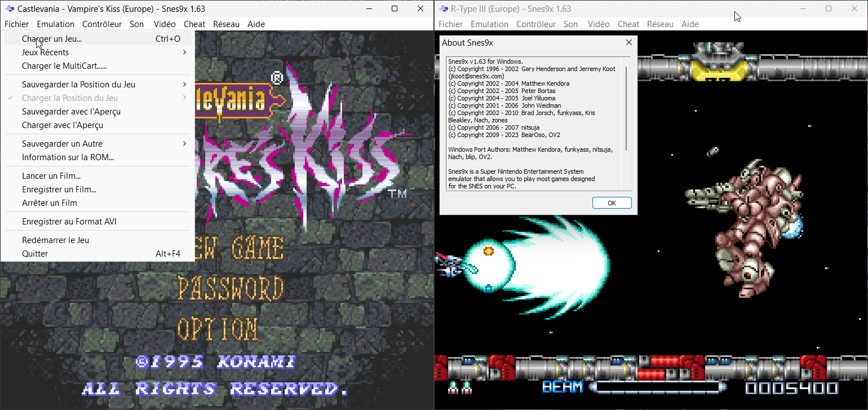Open Fichier menu in R-Type III window
The width and height of the screenshot is (868, 410).
point(450,24)
